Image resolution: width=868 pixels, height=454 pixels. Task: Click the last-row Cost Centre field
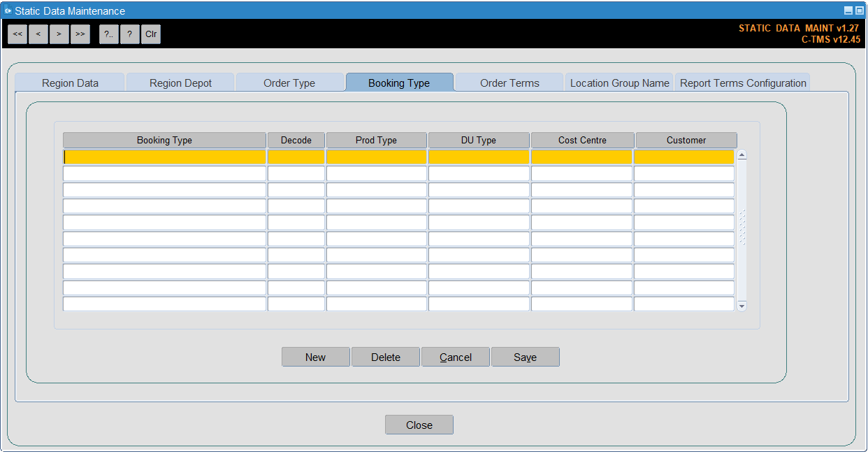click(x=581, y=304)
